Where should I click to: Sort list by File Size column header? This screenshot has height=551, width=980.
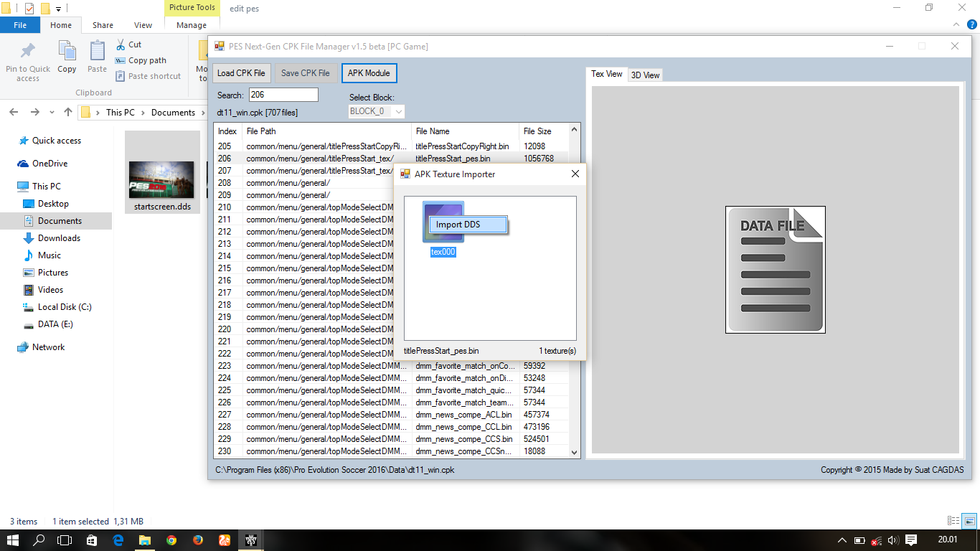[543, 131]
